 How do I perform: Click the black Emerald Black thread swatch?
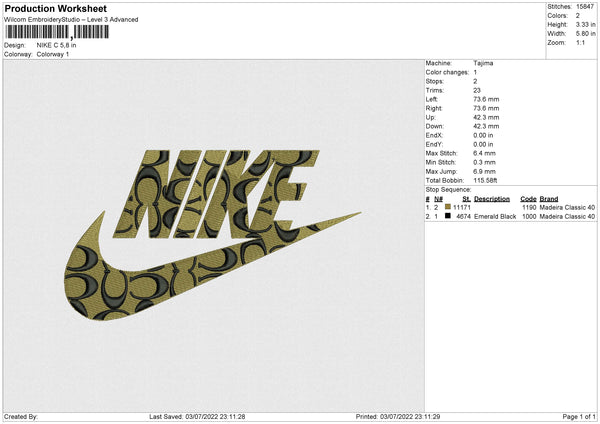tap(448, 216)
